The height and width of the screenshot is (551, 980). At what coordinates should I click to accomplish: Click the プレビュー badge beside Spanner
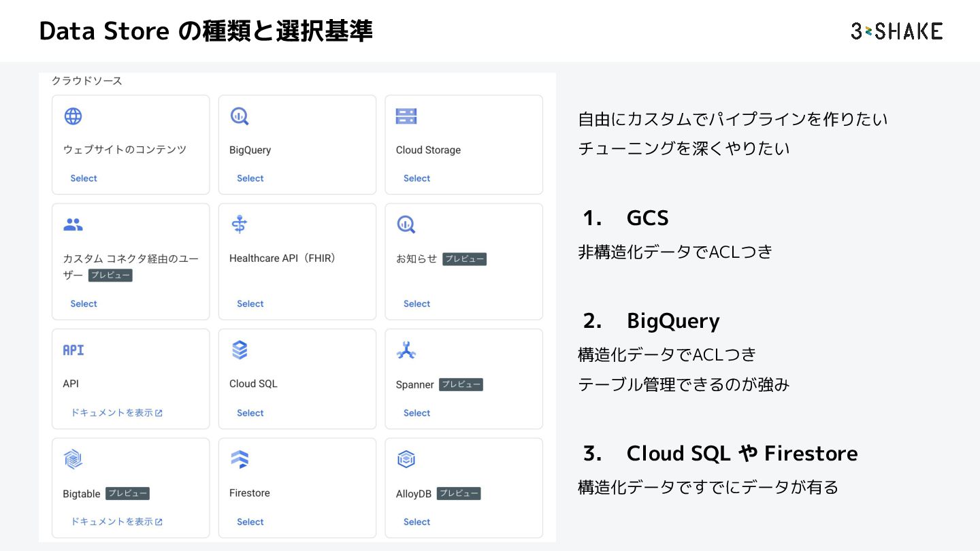(461, 384)
